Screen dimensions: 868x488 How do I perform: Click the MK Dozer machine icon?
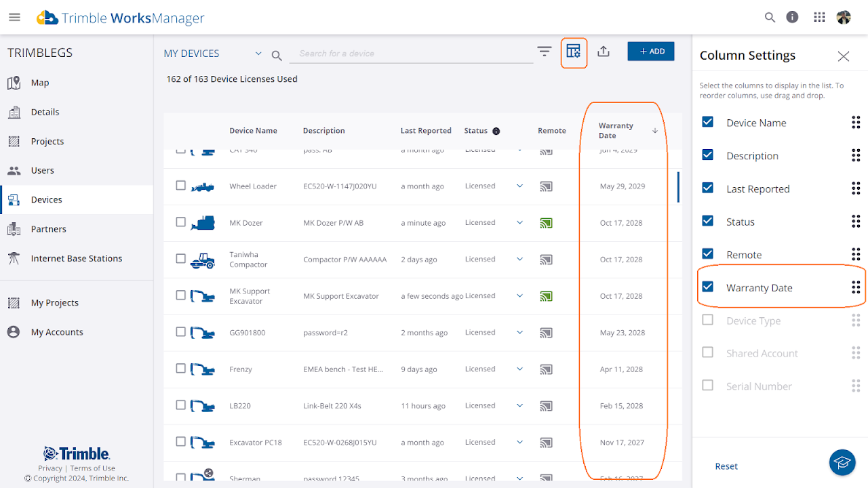point(203,222)
